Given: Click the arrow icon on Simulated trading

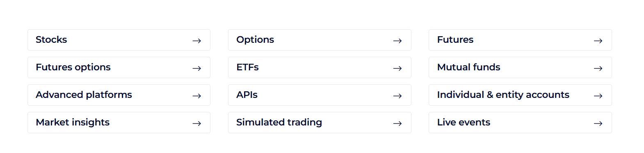Looking at the screenshot, I should pyautogui.click(x=397, y=123).
